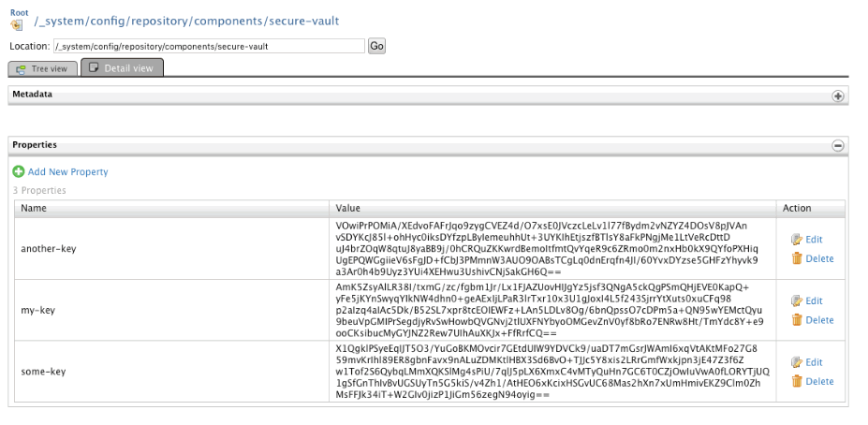The height and width of the screenshot is (425, 868).
Task: Click the trash icon for my-key
Action: [x=797, y=320]
